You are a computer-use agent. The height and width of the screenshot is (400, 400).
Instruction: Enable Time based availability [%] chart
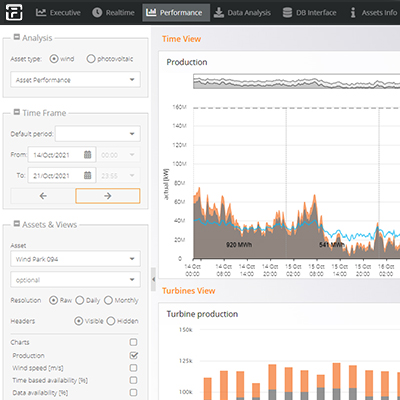tap(133, 380)
